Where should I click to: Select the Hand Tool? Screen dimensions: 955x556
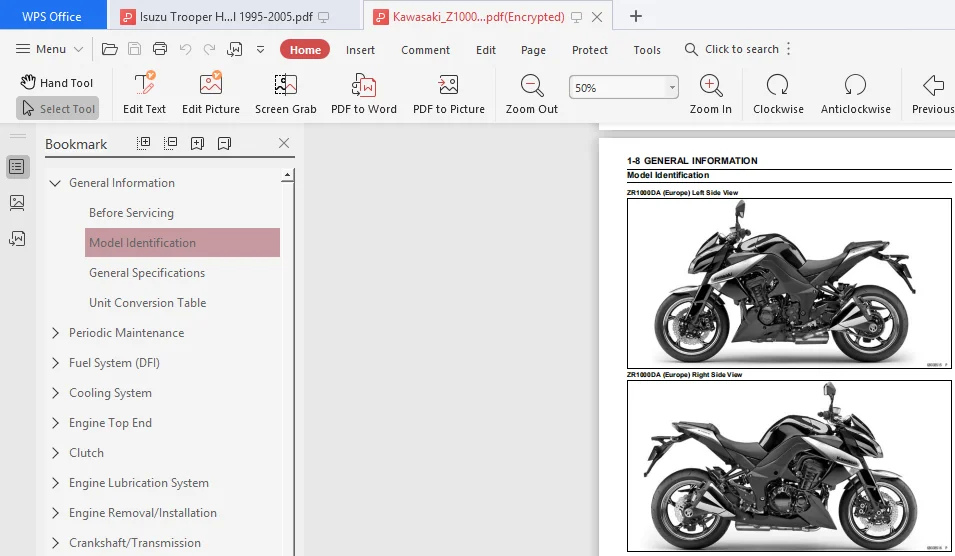pos(56,82)
